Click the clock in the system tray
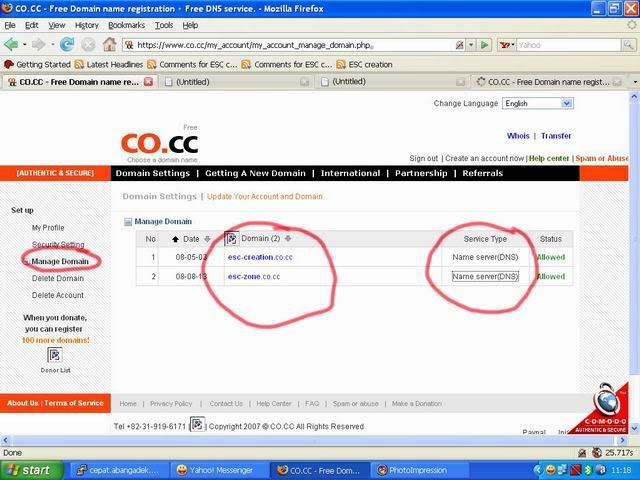The image size is (640, 480). pos(621,471)
